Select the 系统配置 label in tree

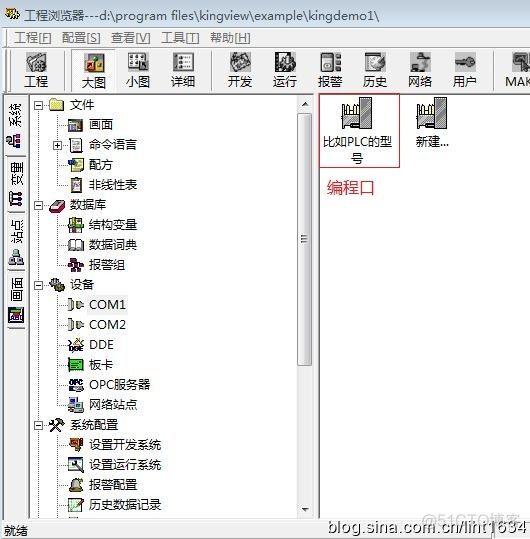coord(94,425)
